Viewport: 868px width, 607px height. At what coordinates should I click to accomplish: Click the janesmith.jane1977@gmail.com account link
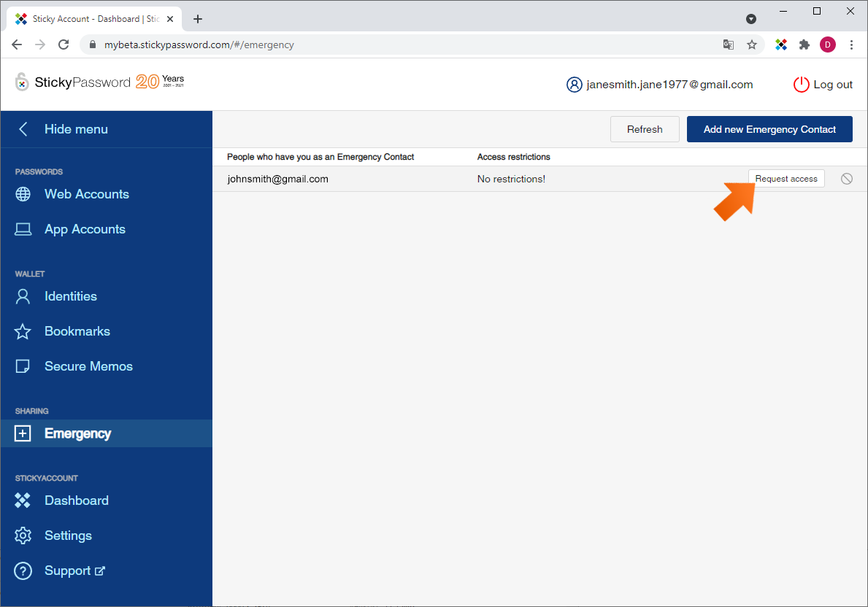pos(670,85)
